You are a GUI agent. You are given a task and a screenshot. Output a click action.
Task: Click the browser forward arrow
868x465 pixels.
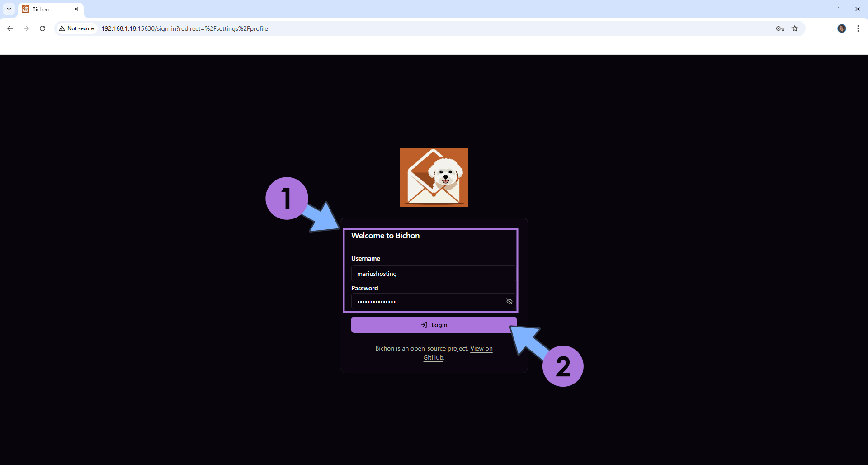26,28
